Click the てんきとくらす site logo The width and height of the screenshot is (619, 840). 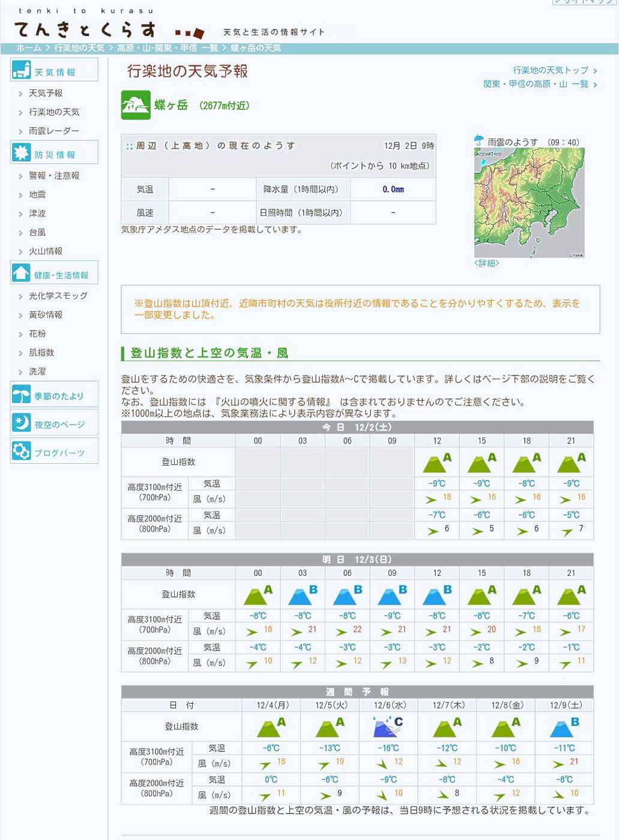[85, 29]
